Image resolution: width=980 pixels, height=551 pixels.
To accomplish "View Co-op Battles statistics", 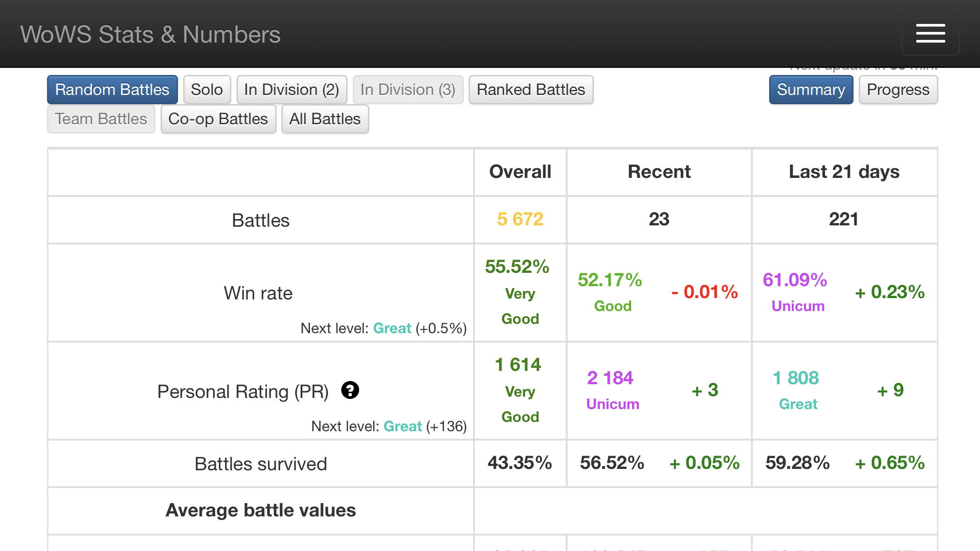I will (x=218, y=119).
